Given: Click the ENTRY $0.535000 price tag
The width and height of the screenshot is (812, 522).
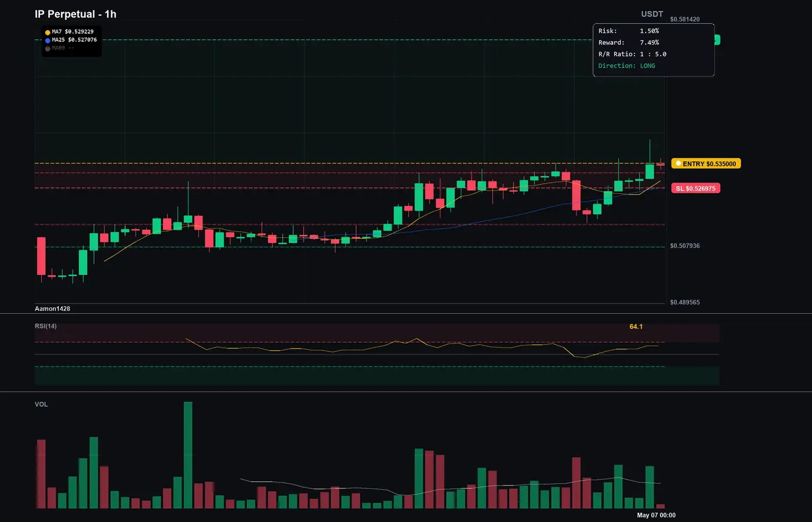Looking at the screenshot, I should click(706, 164).
